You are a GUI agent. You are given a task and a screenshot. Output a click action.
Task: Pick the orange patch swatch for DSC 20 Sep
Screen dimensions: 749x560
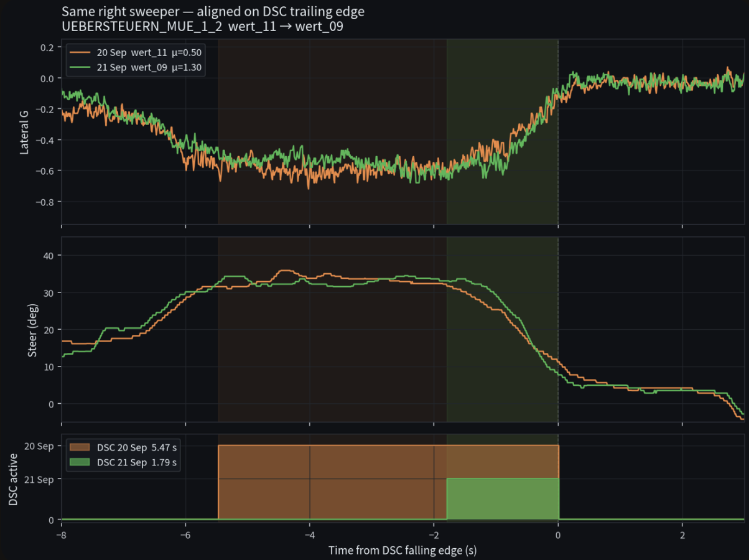pos(80,448)
